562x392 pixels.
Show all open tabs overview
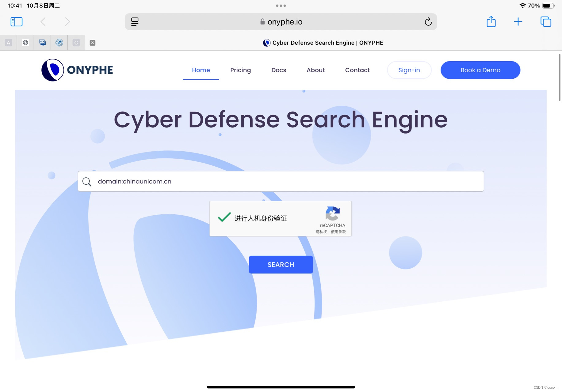click(x=546, y=22)
